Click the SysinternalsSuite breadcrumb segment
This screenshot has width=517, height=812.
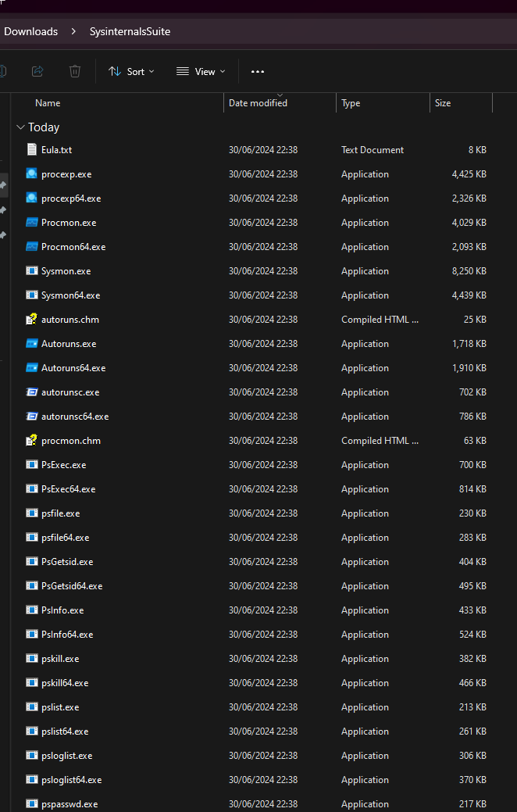coord(130,31)
